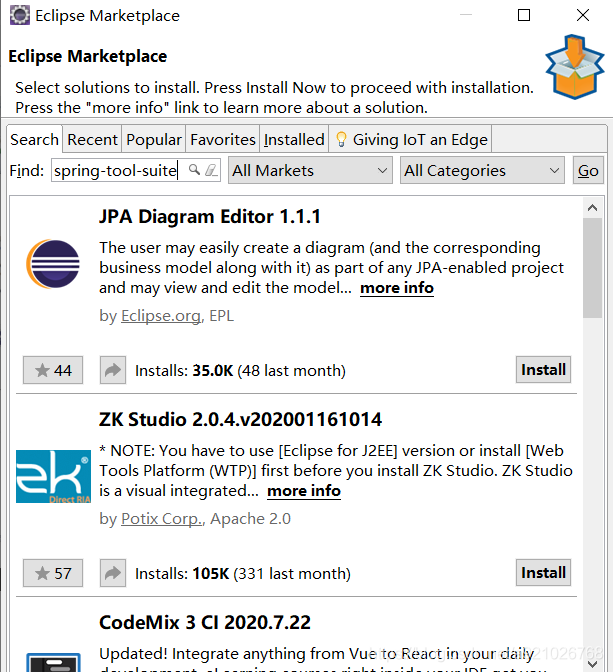
Task: Switch to the Recent tab
Action: pyautogui.click(x=92, y=140)
